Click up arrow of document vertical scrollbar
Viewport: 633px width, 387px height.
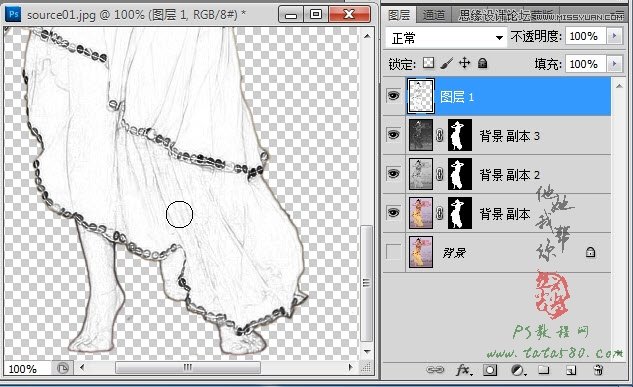[x=367, y=36]
